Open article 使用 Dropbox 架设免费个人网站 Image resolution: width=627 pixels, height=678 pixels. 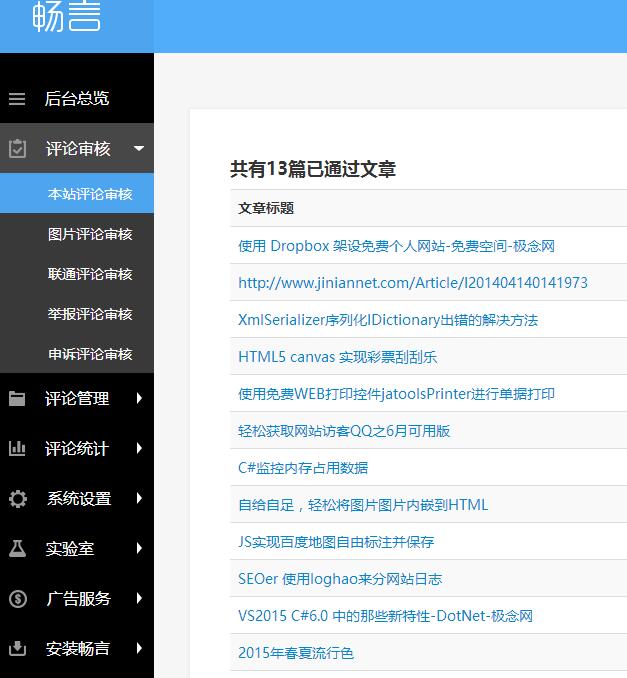(x=397, y=246)
